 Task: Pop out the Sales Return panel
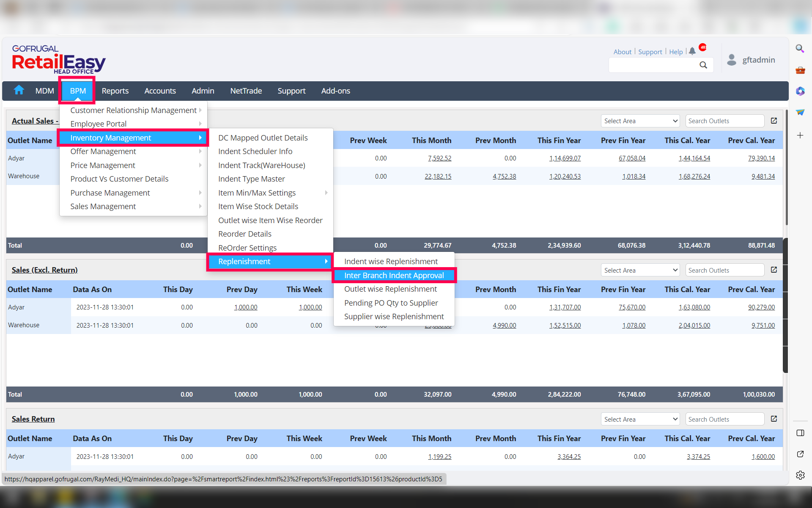774,419
